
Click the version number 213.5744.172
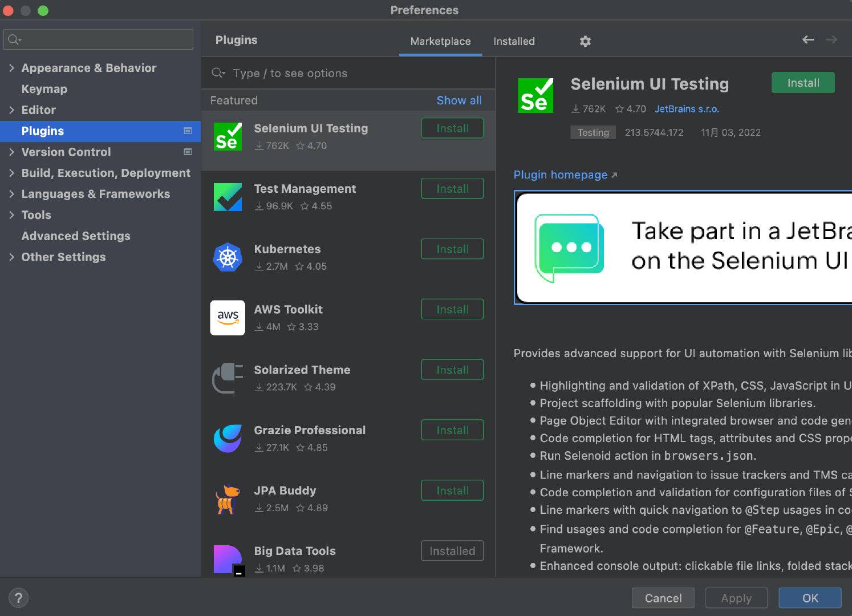click(x=654, y=132)
